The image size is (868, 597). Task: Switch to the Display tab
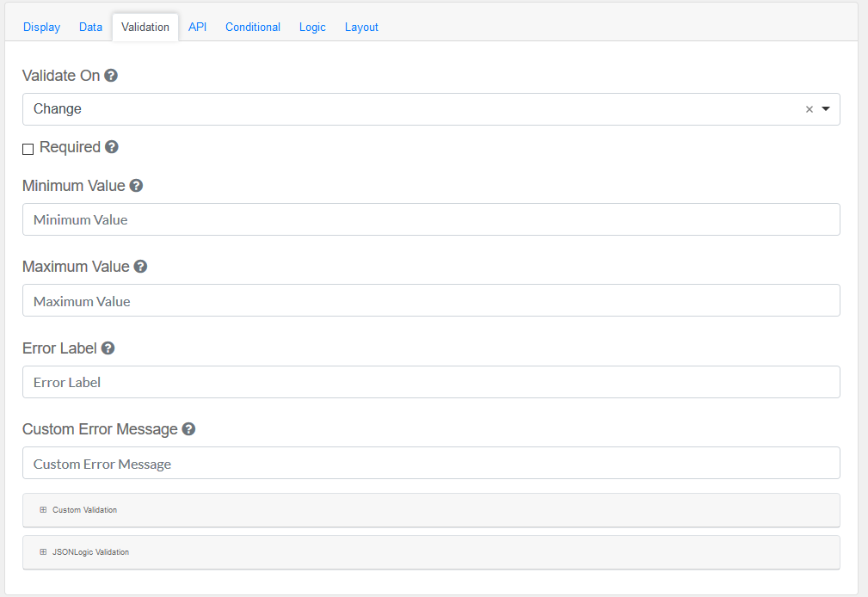click(41, 27)
